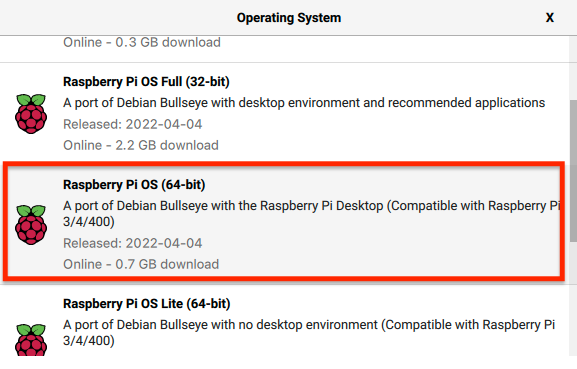Viewport: 577px width, 369px height.
Task: Click the release date under OS Full (32-bit)
Action: 132,124
